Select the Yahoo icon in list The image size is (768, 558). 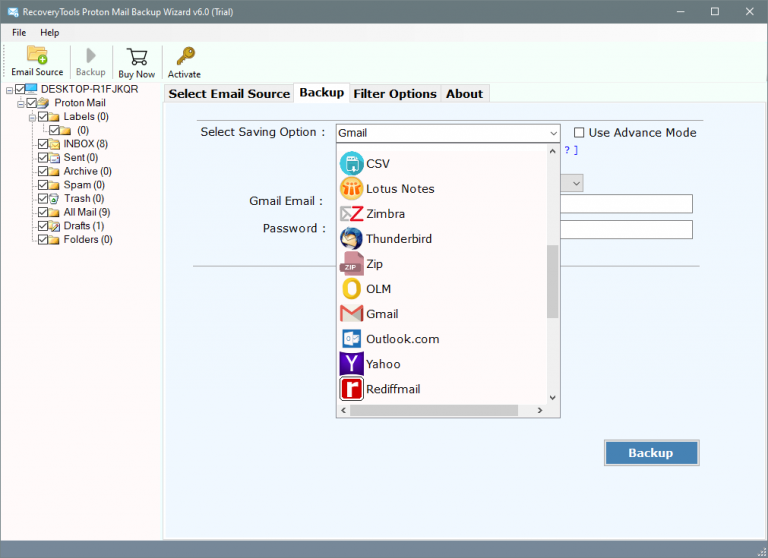click(351, 364)
